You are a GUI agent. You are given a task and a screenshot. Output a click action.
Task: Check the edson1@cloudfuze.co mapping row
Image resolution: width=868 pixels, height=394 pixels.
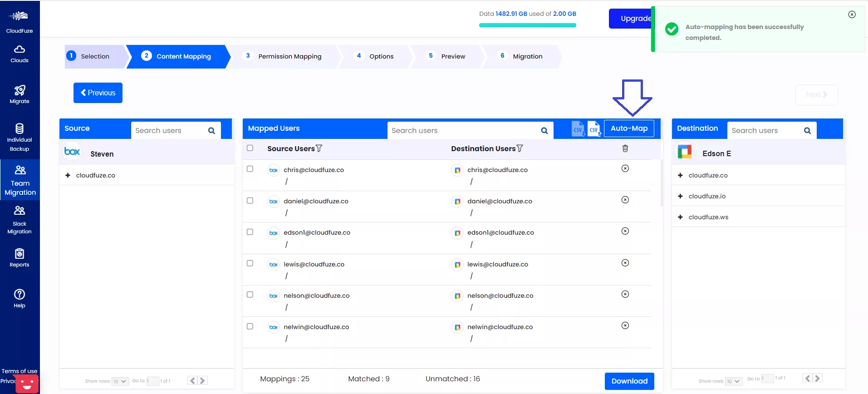250,232
